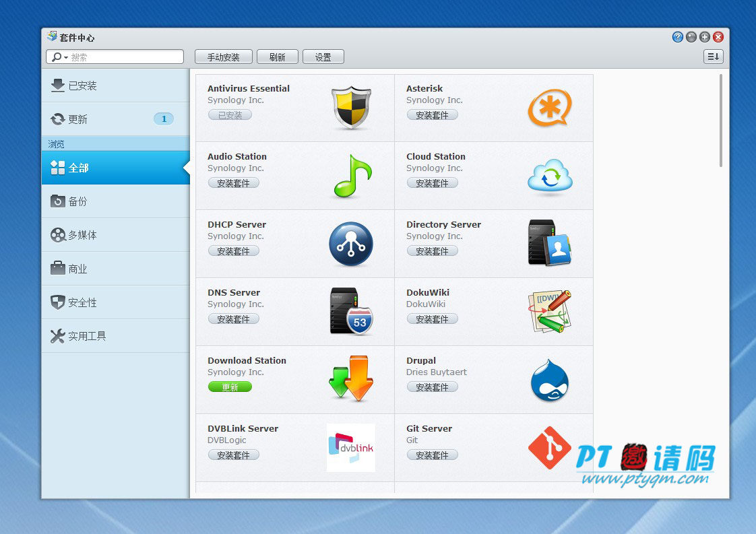The height and width of the screenshot is (534, 756).
Task: Click the package list vertical scrollbar
Action: click(721, 121)
